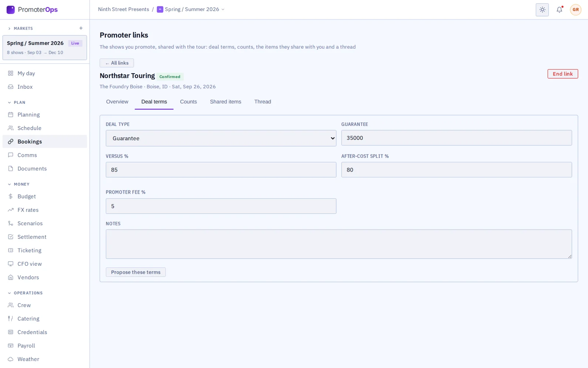Click the My day grid icon
This screenshot has height=368, width=588.
(11, 73)
